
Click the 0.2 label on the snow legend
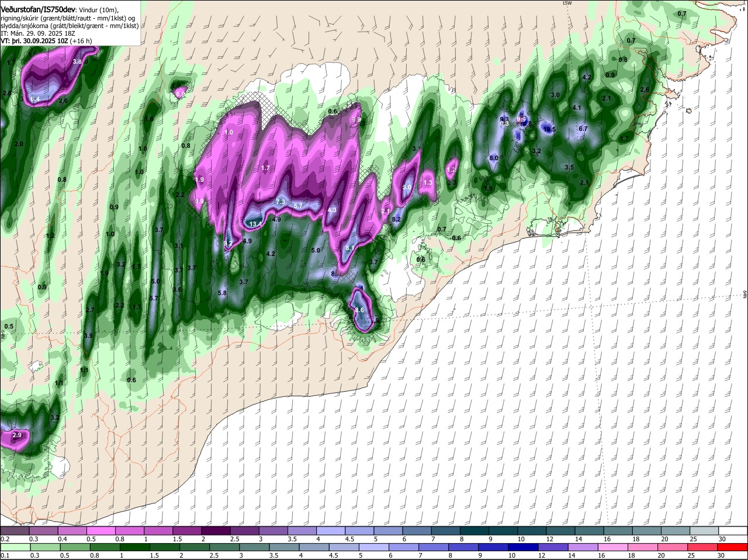pyautogui.click(x=5, y=539)
